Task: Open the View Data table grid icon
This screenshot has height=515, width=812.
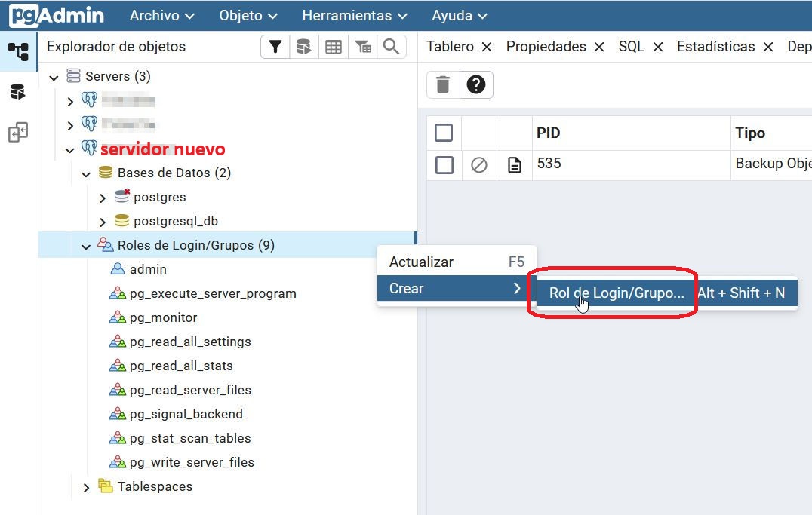Action: pos(333,47)
